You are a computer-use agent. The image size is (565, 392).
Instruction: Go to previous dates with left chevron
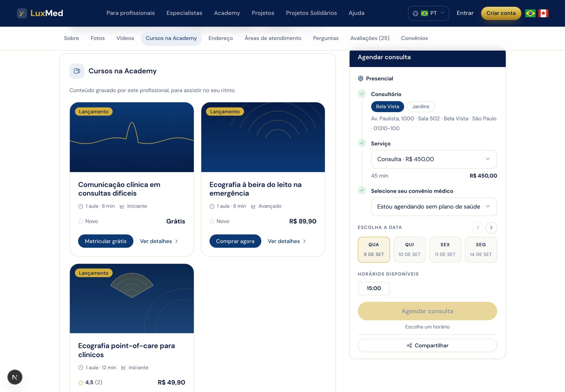pos(478,228)
